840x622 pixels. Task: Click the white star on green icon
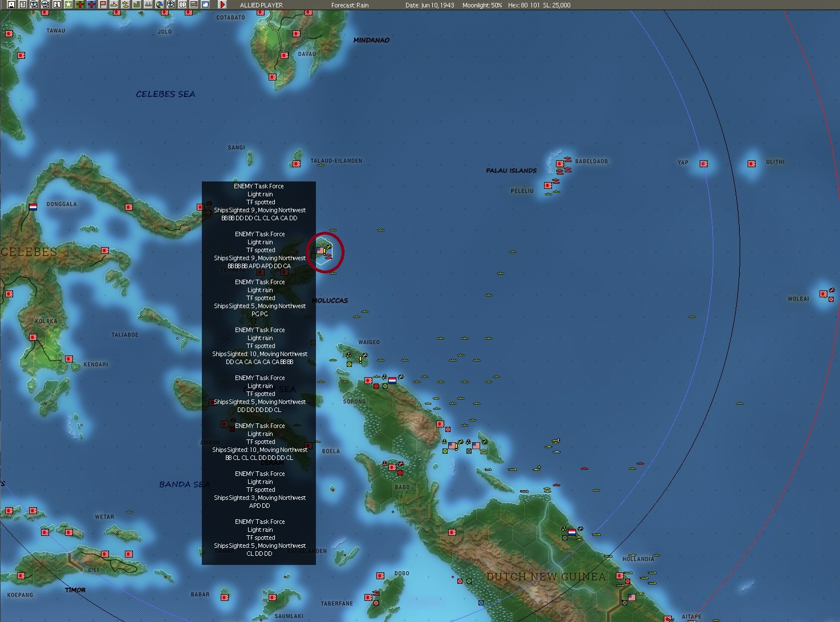68,5
